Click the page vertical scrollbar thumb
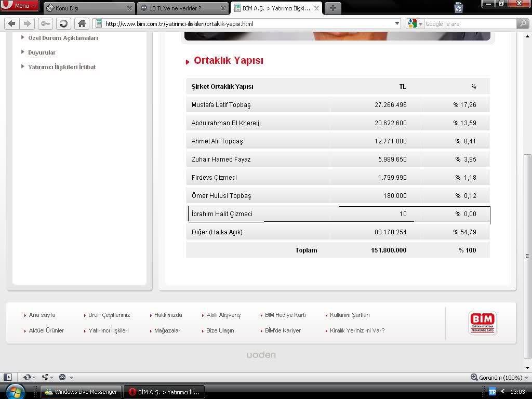This screenshot has width=532, height=399. [527, 256]
